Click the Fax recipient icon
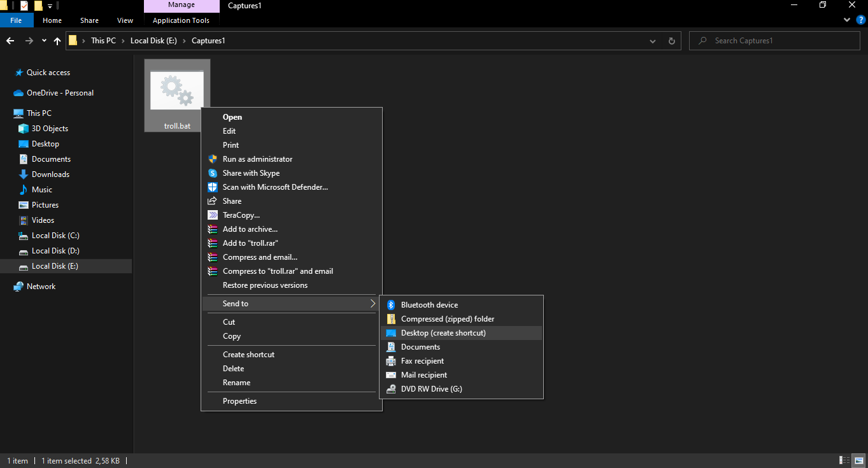868x468 pixels. click(x=391, y=361)
